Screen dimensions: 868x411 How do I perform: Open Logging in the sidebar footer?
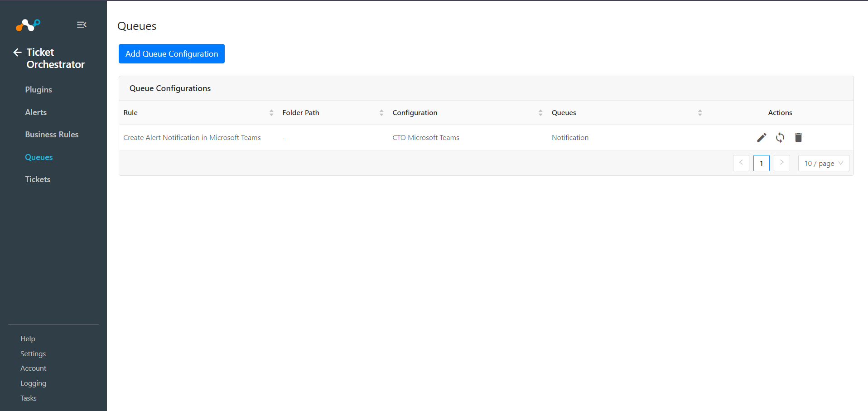click(33, 383)
